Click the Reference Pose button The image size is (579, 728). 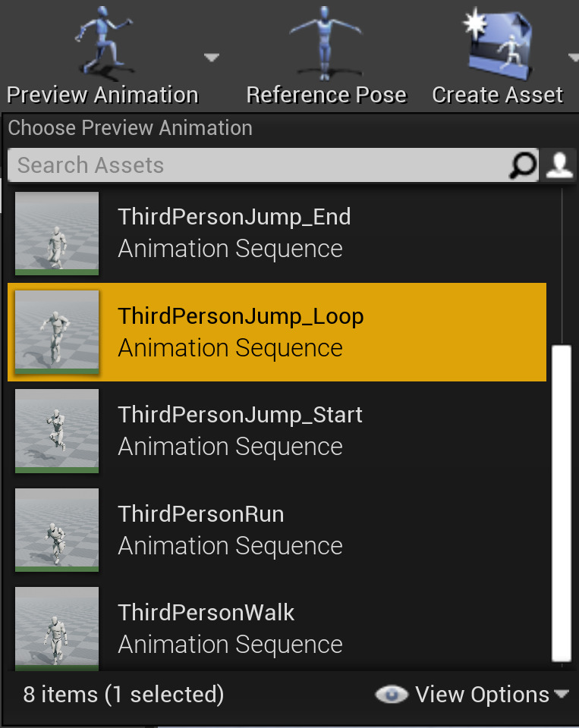click(326, 94)
